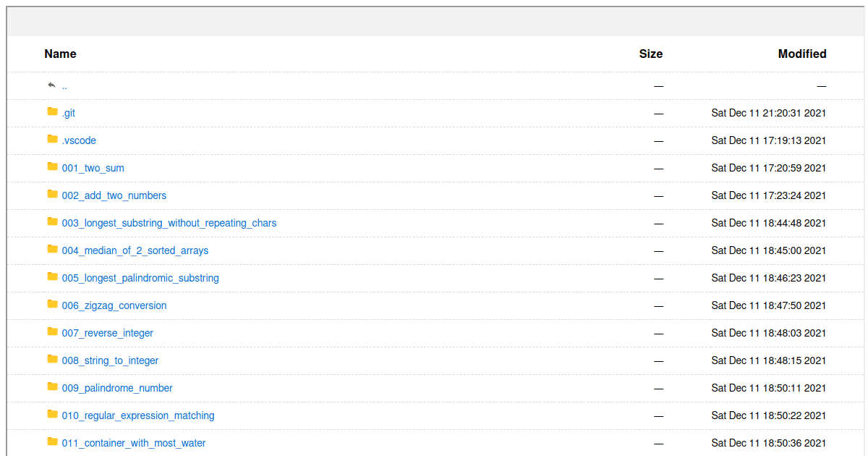This screenshot has height=456, width=868.
Task: Navigate into 005_longest_palindromic_substring
Action: [140, 278]
